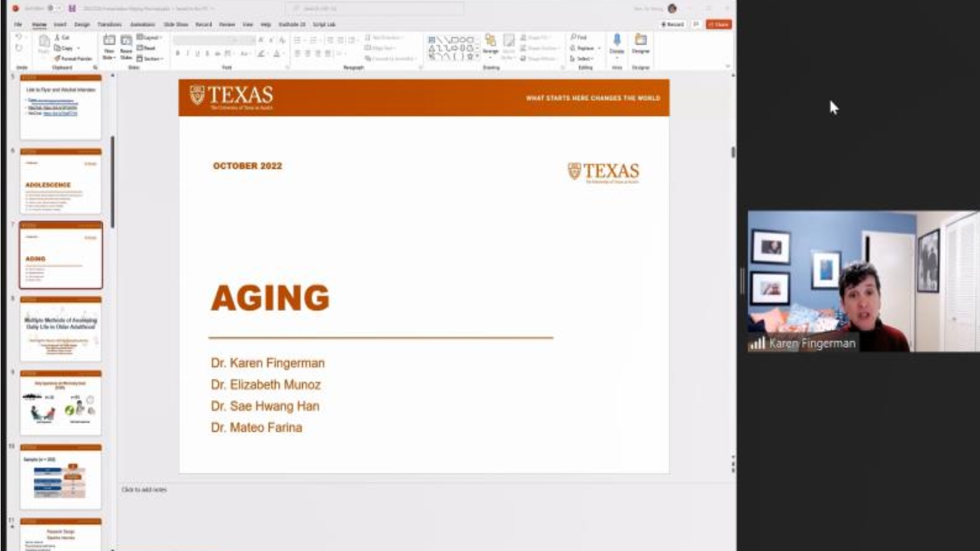The width and height of the screenshot is (980, 551).
Task: Click the Format Painter brush icon
Action: click(56, 59)
